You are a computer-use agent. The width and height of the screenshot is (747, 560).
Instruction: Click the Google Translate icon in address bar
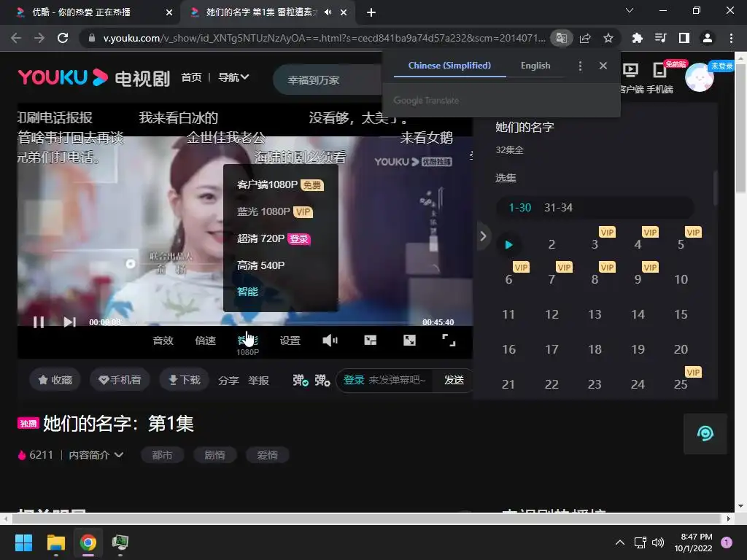coord(561,38)
